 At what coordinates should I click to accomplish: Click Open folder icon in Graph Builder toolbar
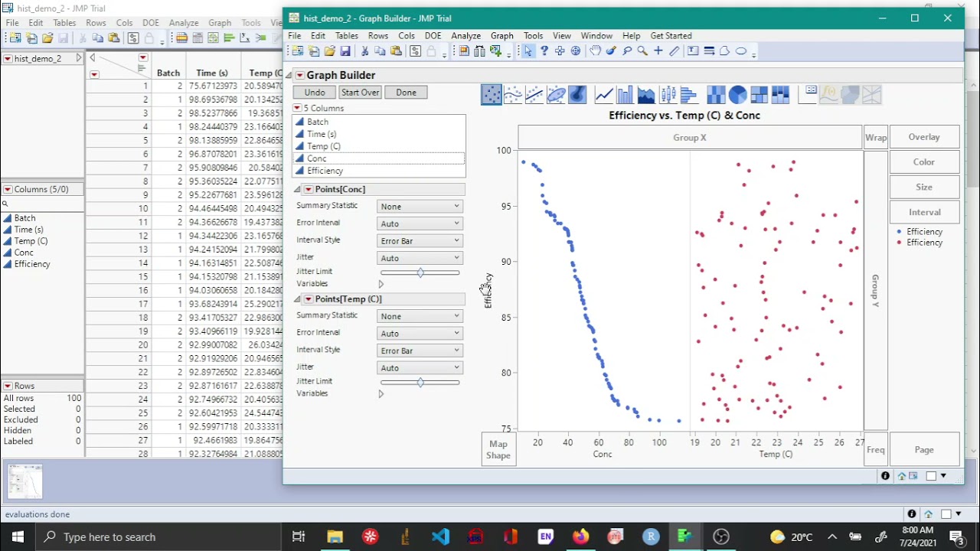tap(329, 51)
